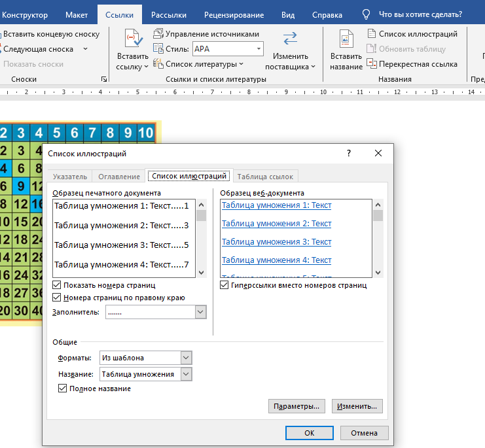The image size is (485, 448).
Task: Switch to the Оглавление tab
Action: (118, 177)
